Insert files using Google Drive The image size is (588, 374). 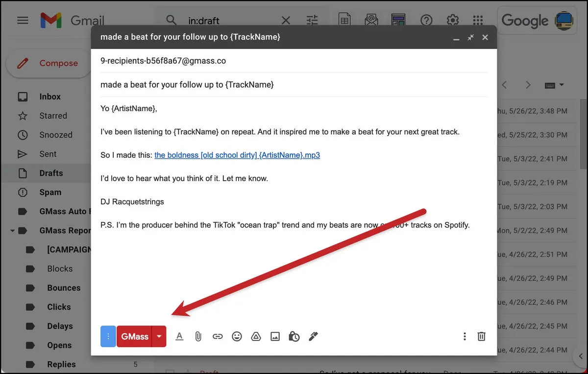[256, 336]
